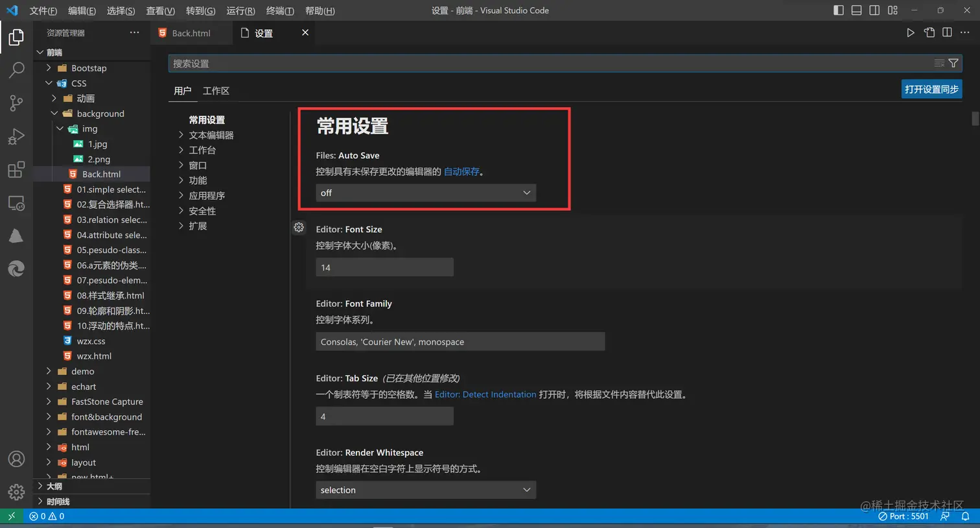Open the Files: Auto Save dropdown
The width and height of the screenshot is (980, 528).
[425, 193]
